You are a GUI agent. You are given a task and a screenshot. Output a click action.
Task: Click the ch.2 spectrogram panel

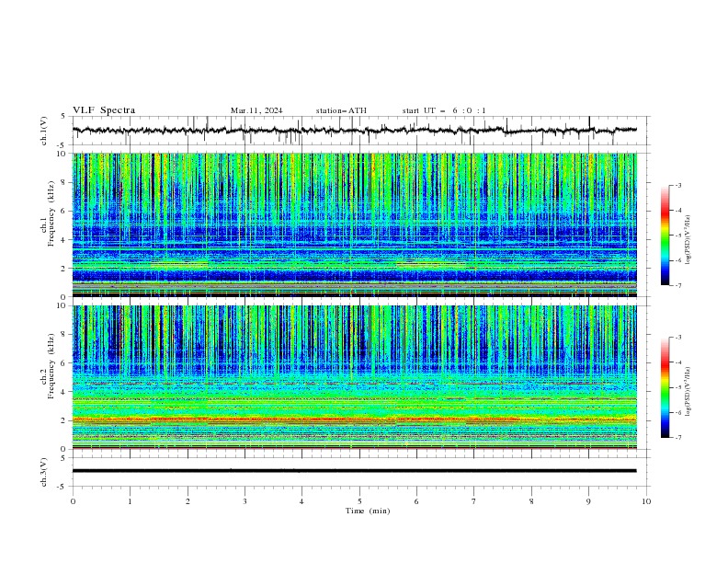tap(354, 377)
